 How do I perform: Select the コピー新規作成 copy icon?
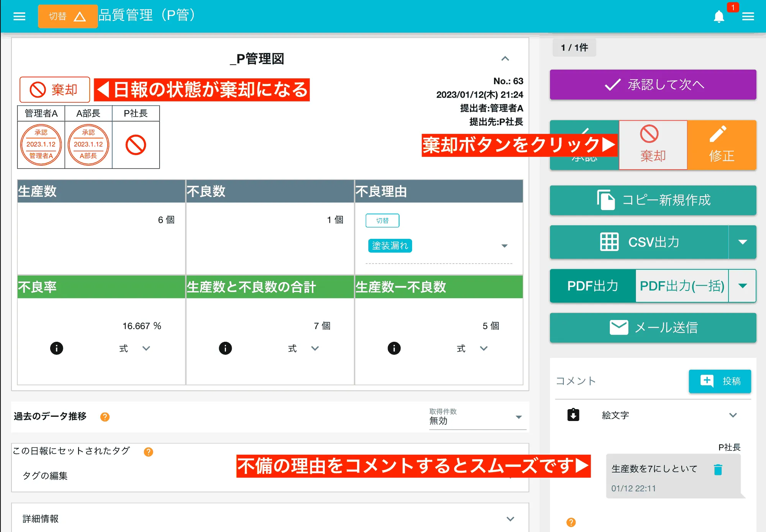(x=606, y=200)
